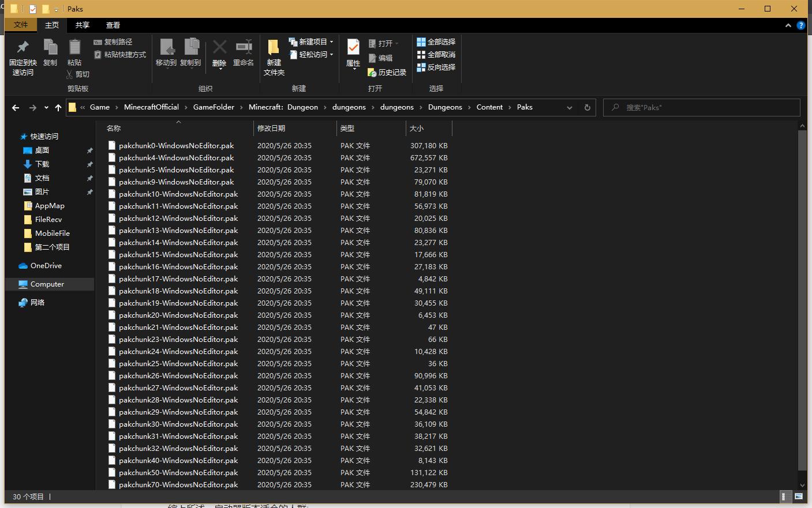Refresh the current folder view

coord(588,108)
